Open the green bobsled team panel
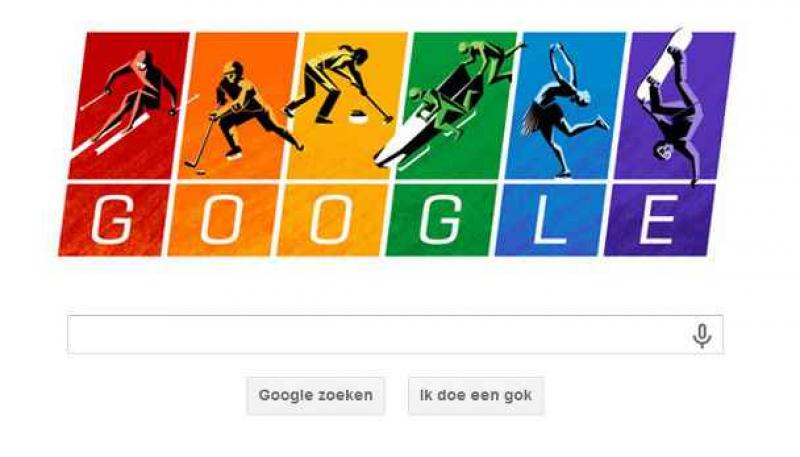This screenshot has width=800, height=457. point(457,106)
